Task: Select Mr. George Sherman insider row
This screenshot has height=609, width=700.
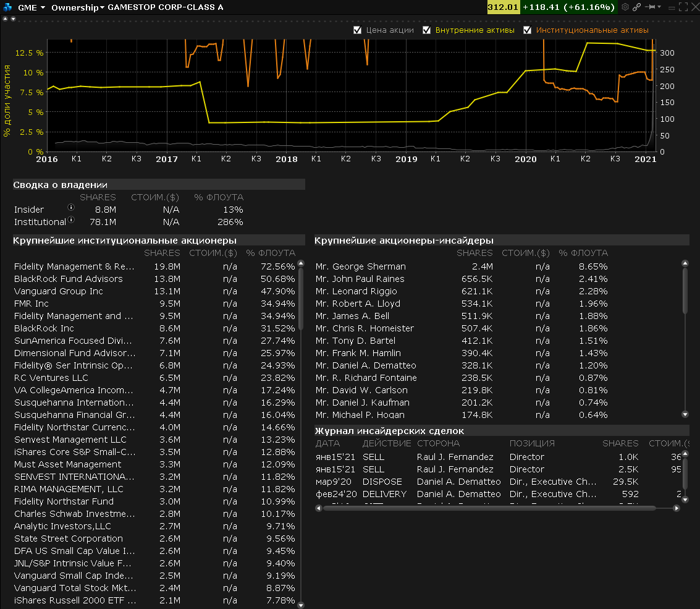Action: 462,266
